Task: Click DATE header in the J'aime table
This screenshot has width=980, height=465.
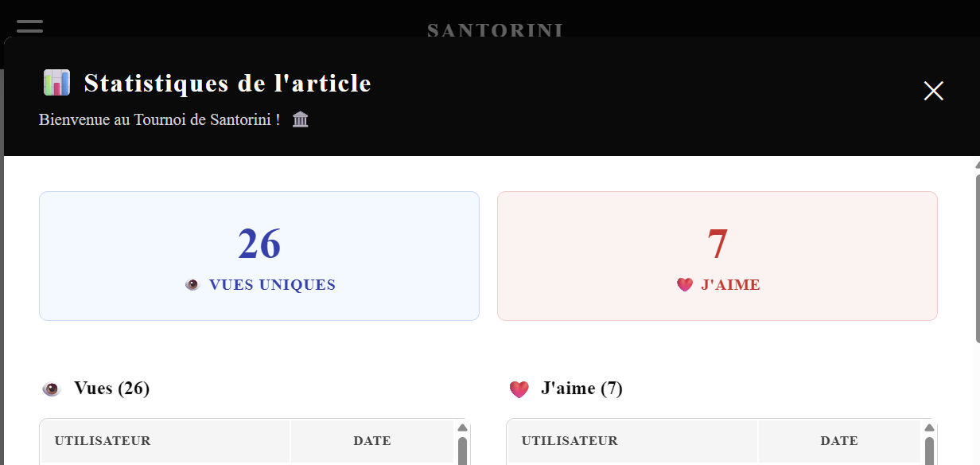Action: click(839, 441)
